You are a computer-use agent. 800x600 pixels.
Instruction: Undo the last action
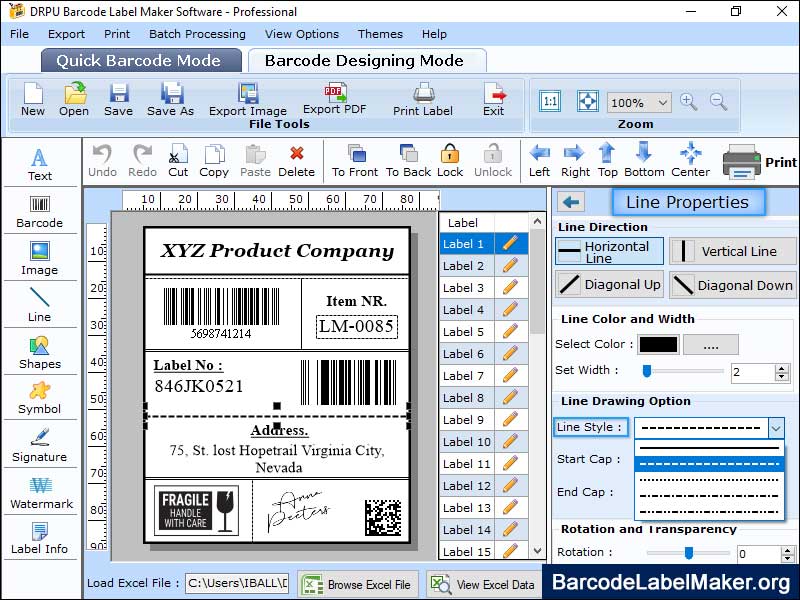coord(103,161)
